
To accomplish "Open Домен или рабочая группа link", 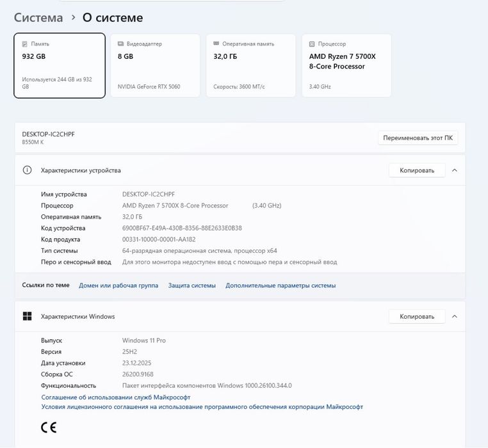I will click(118, 285).
